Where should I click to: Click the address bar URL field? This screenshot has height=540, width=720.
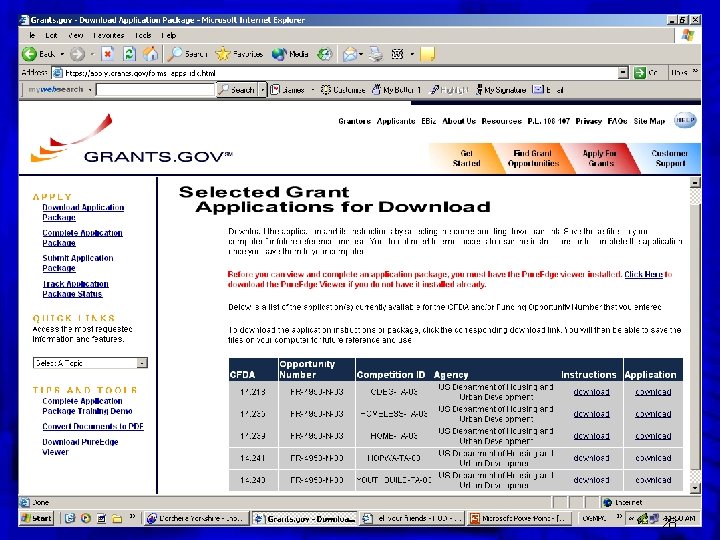pyautogui.click(x=340, y=73)
